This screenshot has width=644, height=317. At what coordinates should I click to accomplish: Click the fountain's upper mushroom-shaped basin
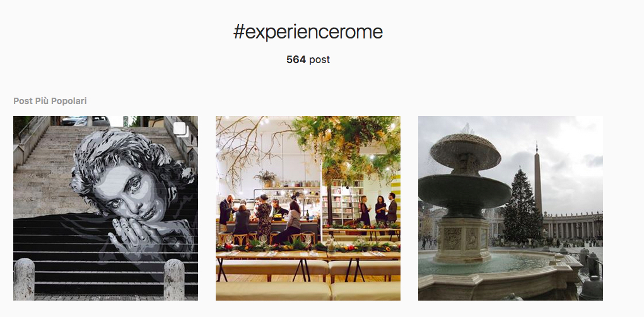(465, 150)
